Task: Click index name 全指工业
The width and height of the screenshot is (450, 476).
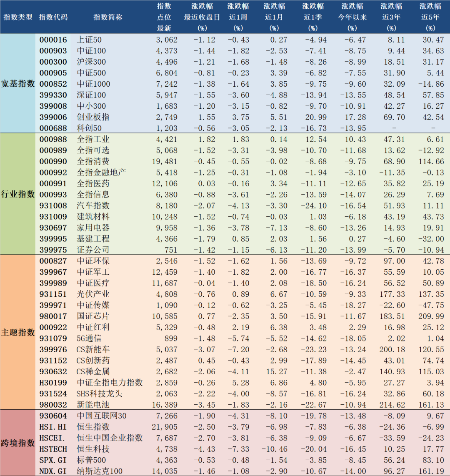Action: pos(93,139)
